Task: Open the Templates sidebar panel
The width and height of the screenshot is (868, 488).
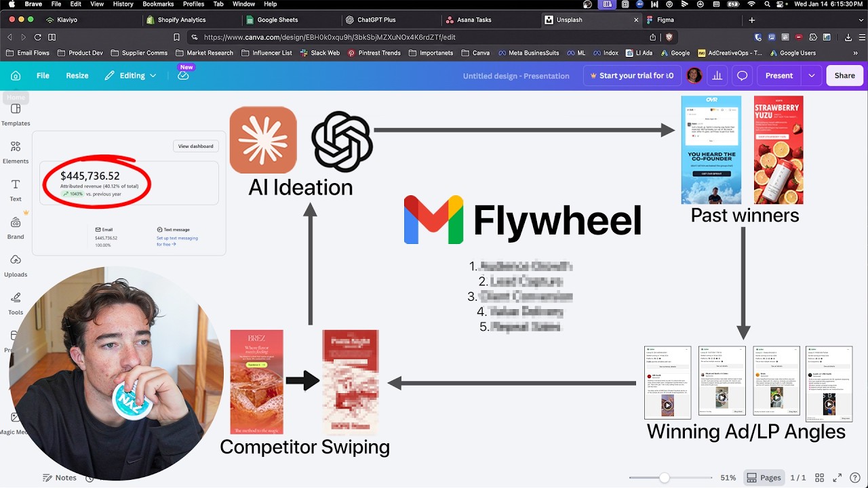Action: coord(16,115)
